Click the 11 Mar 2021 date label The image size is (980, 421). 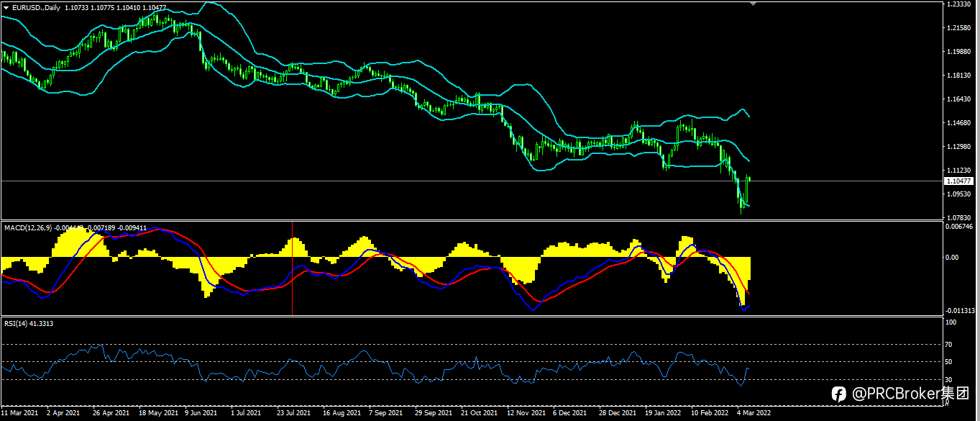(19, 414)
